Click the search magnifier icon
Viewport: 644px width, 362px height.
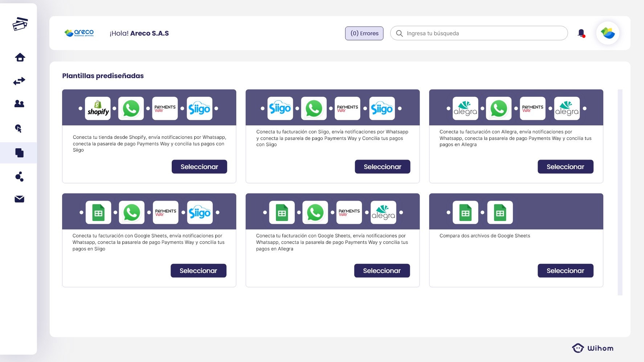click(x=399, y=33)
